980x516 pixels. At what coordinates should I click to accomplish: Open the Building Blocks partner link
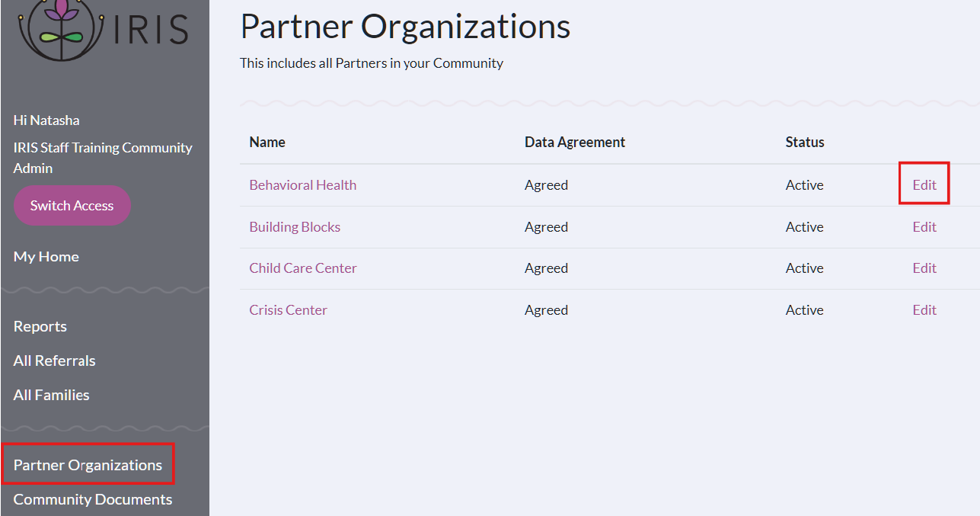point(295,227)
